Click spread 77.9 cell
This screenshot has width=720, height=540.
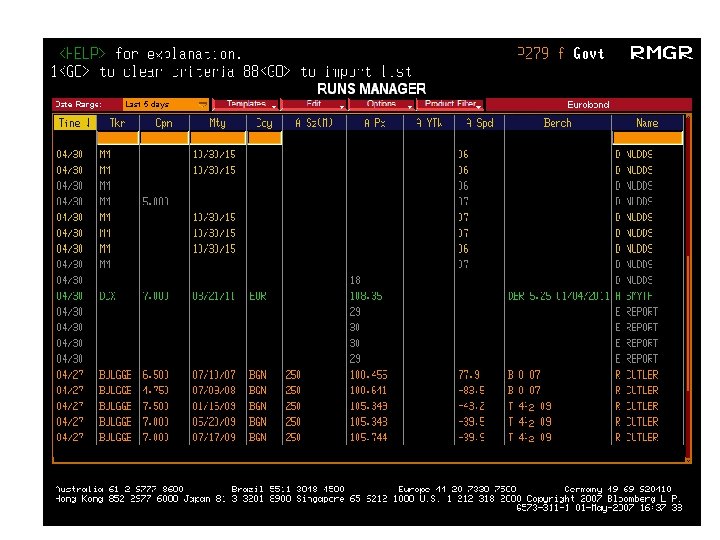[471, 375]
